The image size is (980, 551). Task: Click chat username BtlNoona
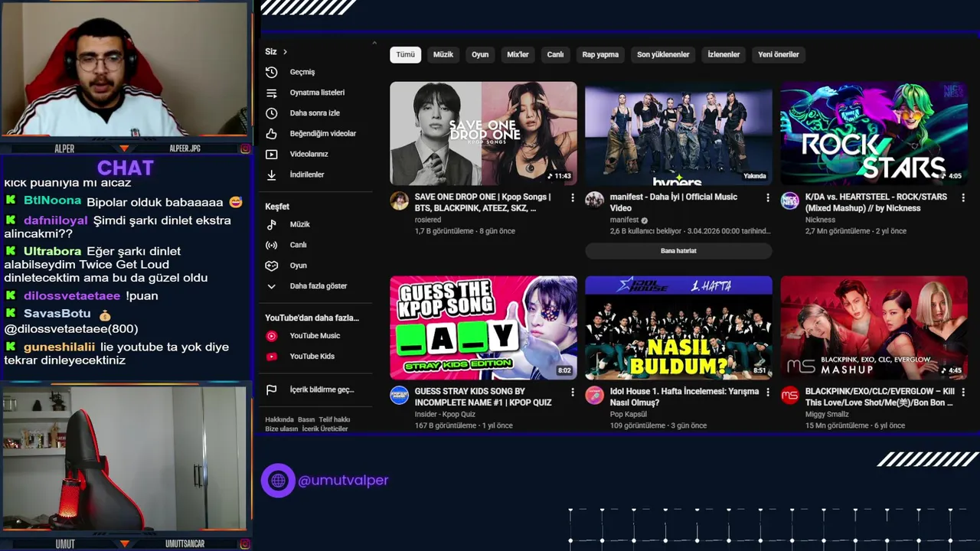52,201
